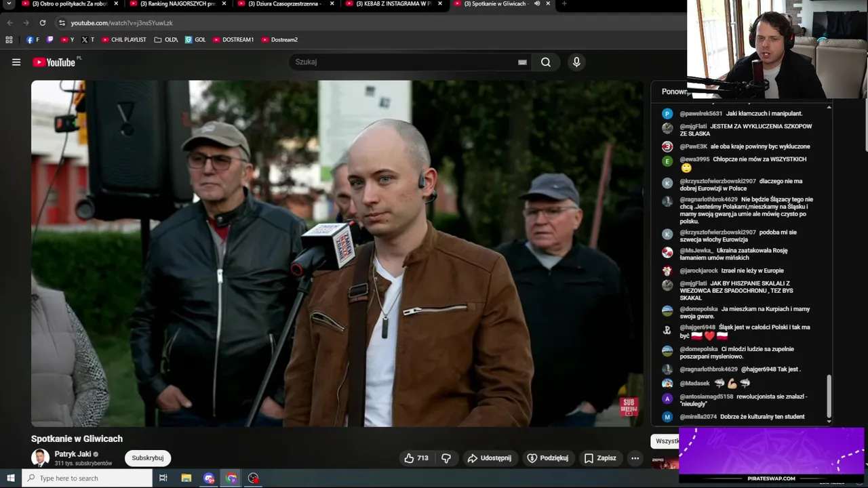Image resolution: width=868 pixels, height=488 pixels.
Task: Open the YouTube 'Y' bookmark
Action: [68, 40]
